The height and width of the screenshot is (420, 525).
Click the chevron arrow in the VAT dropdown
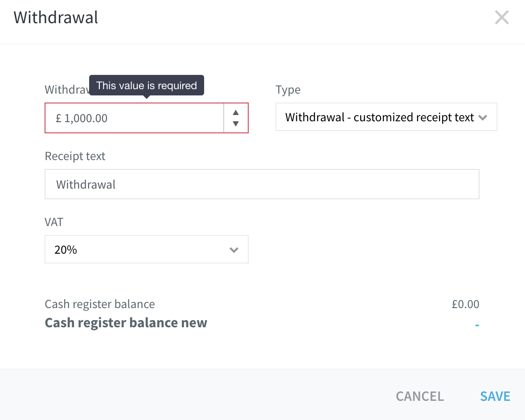[234, 250]
